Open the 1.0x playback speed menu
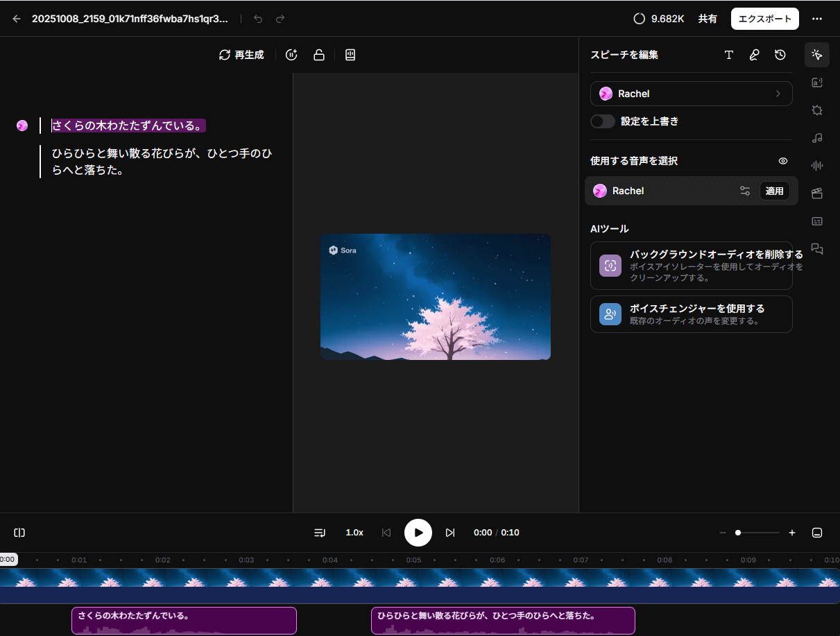Viewport: 840px width, 636px height. coord(354,533)
